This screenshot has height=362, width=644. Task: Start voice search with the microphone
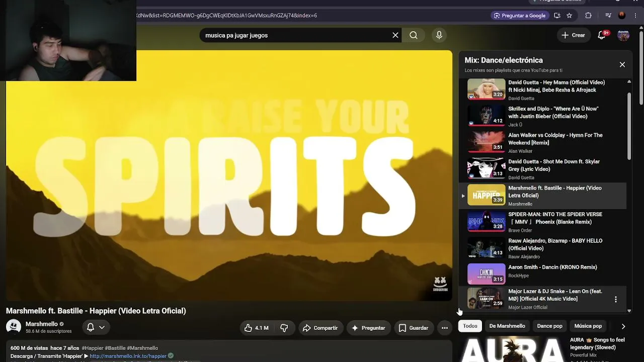tap(439, 35)
